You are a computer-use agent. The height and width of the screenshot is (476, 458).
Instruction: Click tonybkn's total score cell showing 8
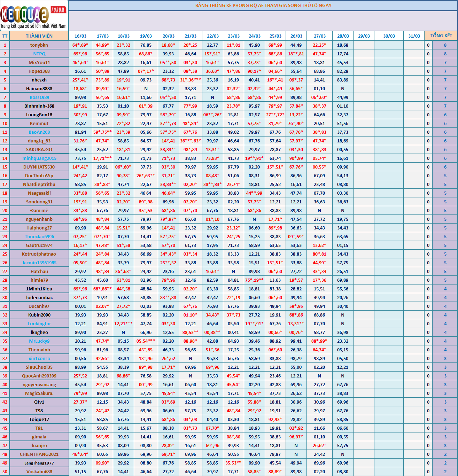pyautogui.click(x=445, y=45)
